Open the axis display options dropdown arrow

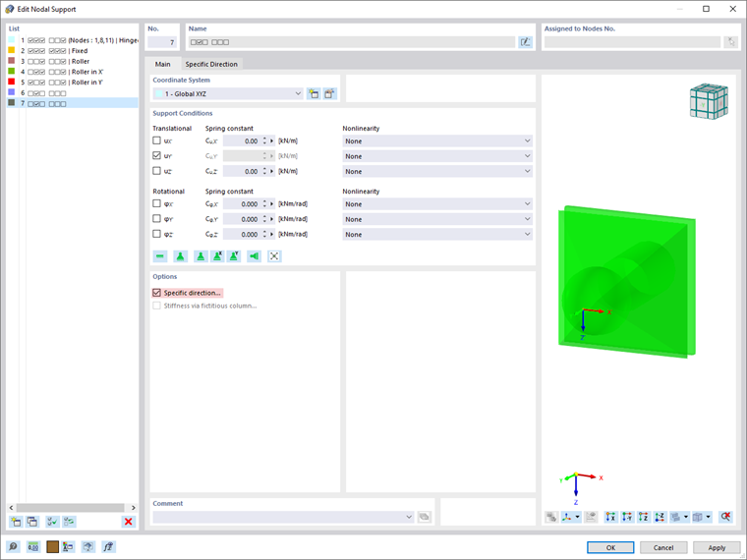coord(577,517)
